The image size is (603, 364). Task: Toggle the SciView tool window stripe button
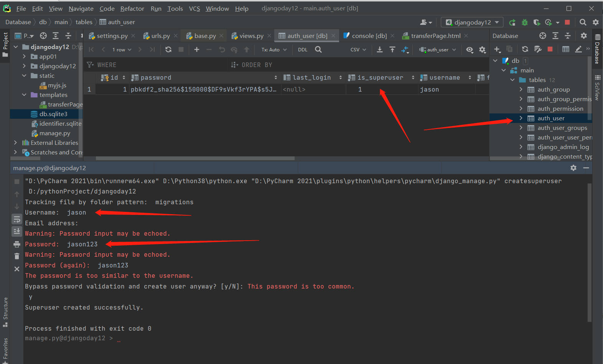click(597, 88)
